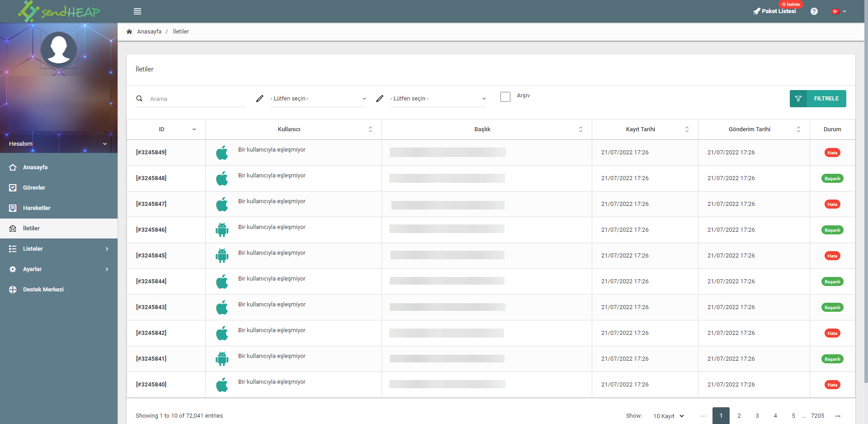The width and height of the screenshot is (868, 424).
Task: Select İletiler in the sidebar
Action: click(x=59, y=229)
